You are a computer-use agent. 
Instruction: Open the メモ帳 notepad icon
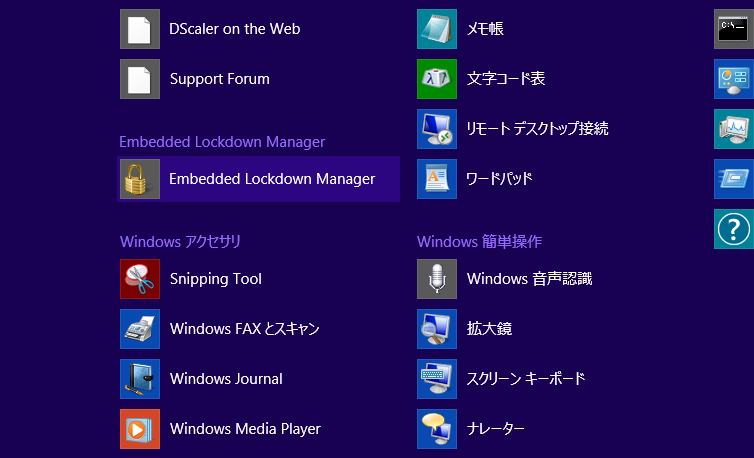tap(437, 29)
